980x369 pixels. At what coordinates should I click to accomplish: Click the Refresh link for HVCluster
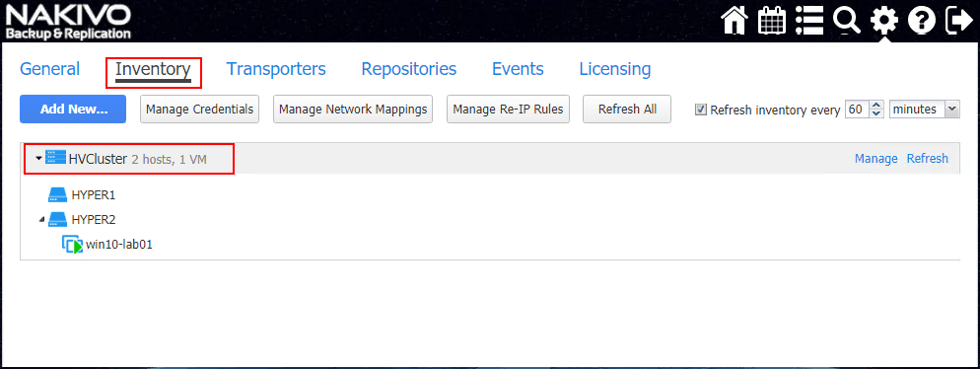click(x=928, y=159)
